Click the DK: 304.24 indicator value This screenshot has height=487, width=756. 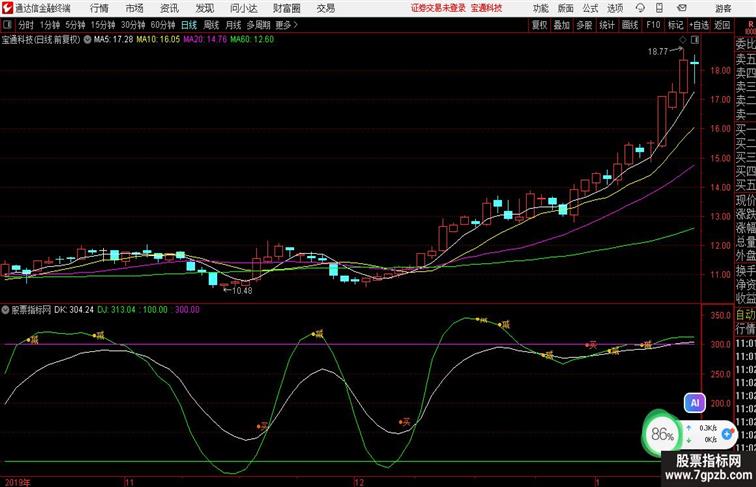pos(74,310)
